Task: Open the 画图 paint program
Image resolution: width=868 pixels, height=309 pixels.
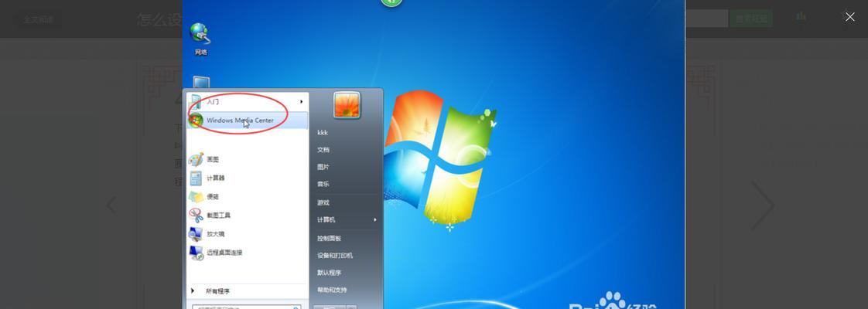Action: coord(247,159)
